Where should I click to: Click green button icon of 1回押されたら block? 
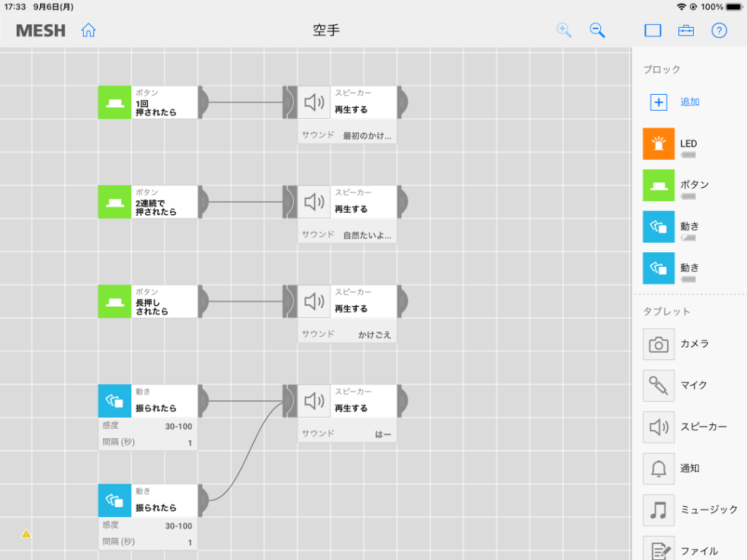(x=115, y=102)
